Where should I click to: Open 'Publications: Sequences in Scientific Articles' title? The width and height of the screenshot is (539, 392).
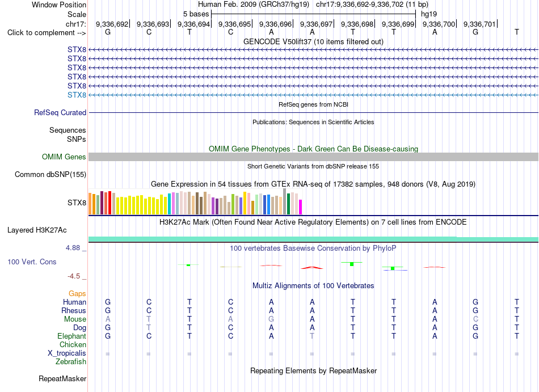coord(313,122)
